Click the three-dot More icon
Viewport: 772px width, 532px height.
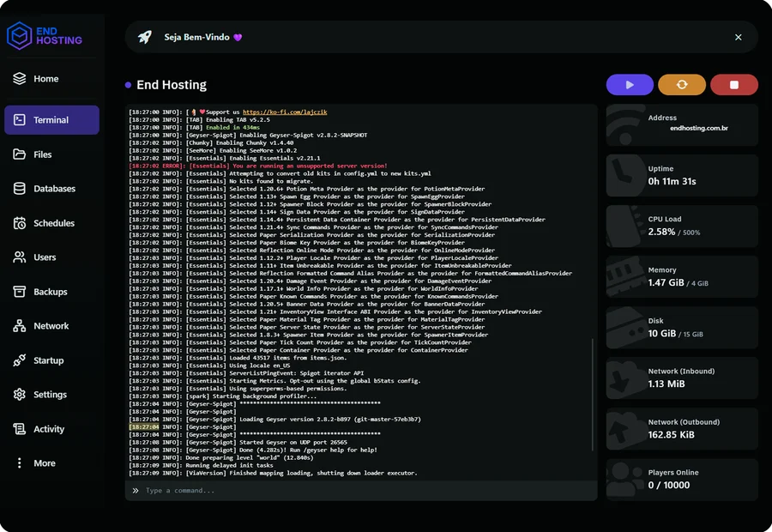click(x=19, y=463)
